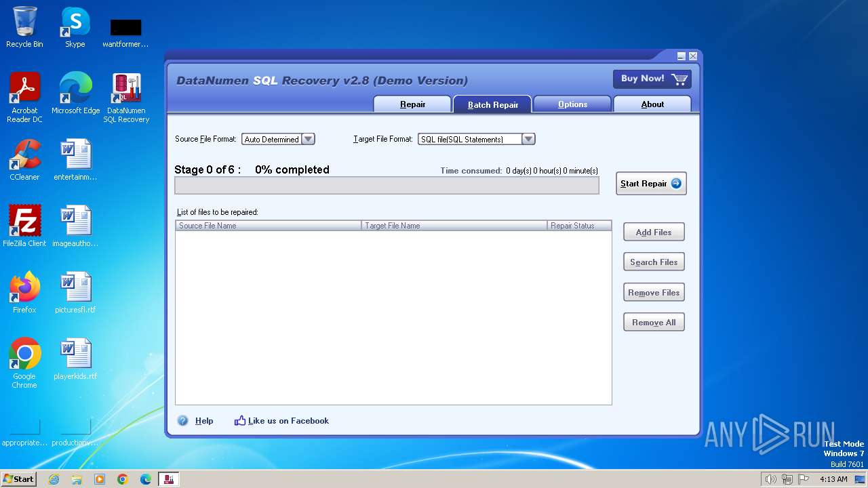
Task: Click the Action Center flag icon
Action: [x=804, y=479]
